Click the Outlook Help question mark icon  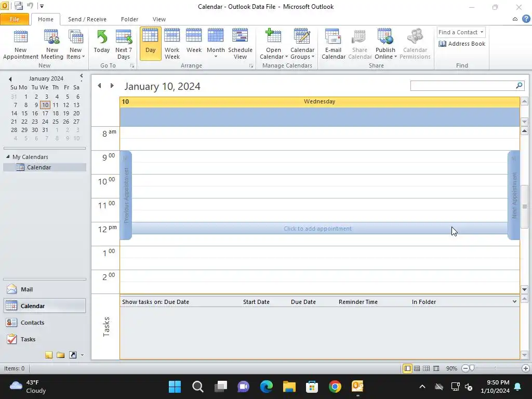(x=526, y=19)
